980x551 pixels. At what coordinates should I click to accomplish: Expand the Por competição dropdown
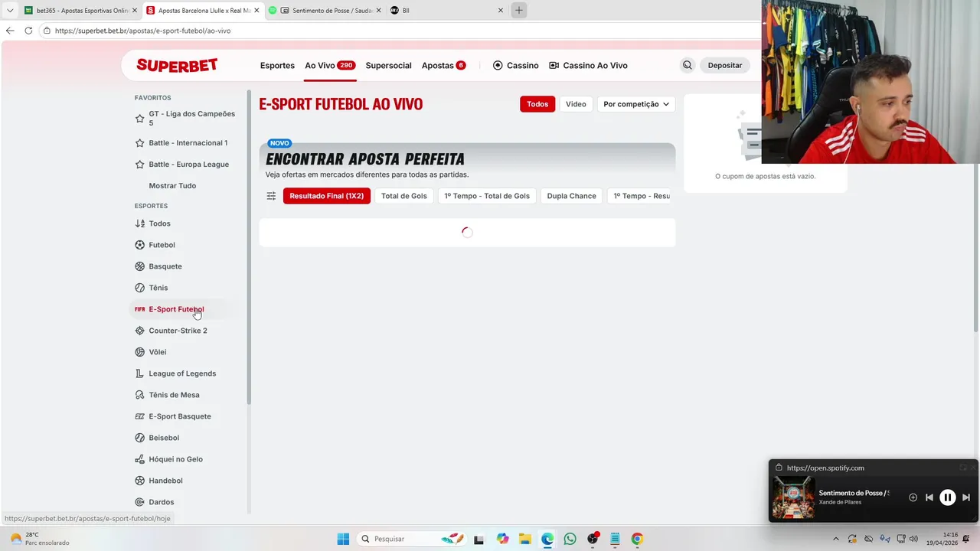636,104
